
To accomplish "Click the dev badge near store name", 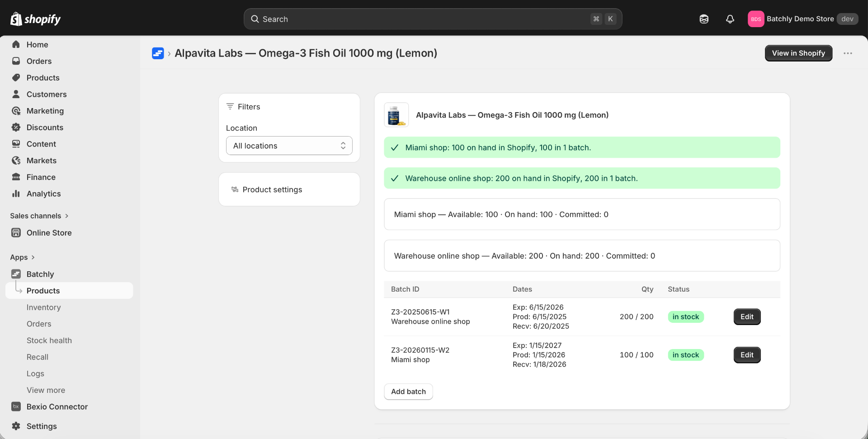I will (847, 19).
